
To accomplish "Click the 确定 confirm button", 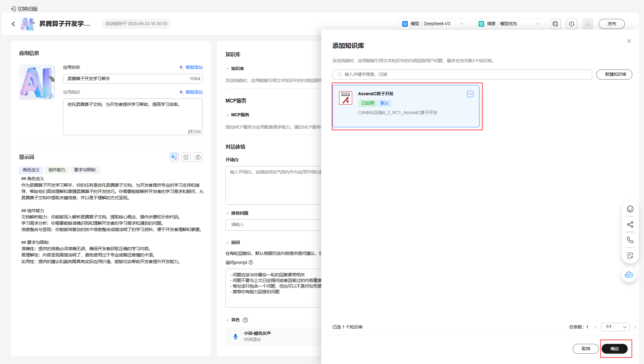I will coord(614,349).
